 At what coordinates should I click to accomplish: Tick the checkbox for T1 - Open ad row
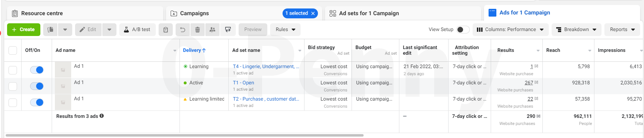tap(13, 86)
